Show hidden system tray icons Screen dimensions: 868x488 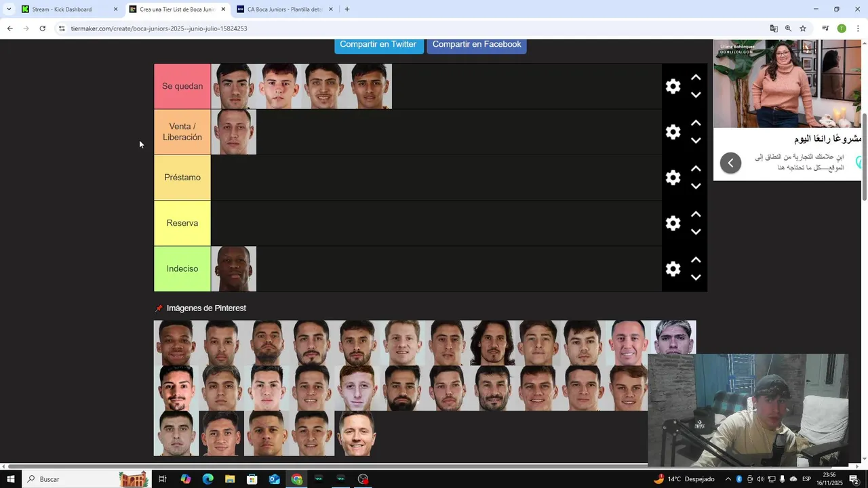(x=728, y=479)
